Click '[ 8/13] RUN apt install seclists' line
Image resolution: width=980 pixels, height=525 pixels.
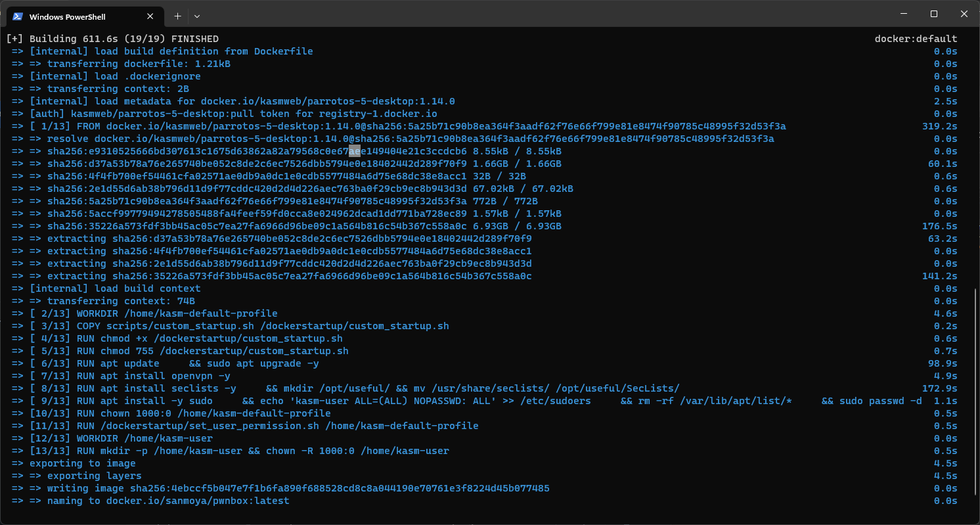tap(345, 388)
